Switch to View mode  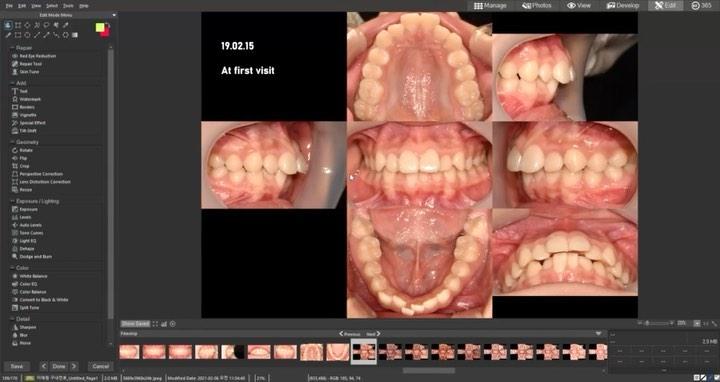pyautogui.click(x=579, y=6)
